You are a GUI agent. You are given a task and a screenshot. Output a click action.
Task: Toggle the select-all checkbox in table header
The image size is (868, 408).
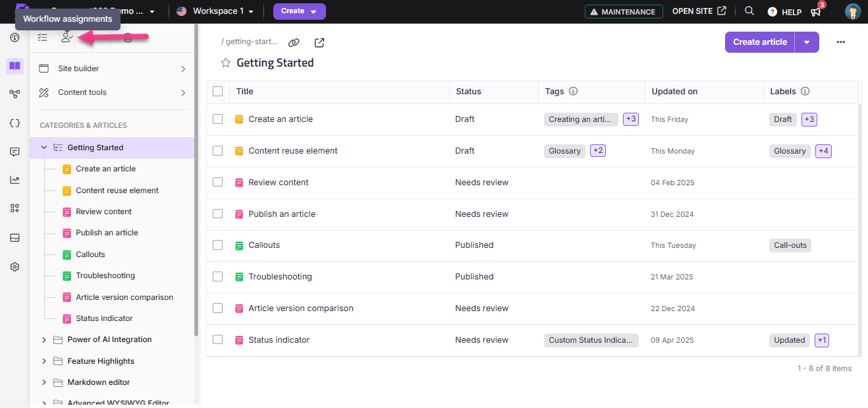(218, 92)
